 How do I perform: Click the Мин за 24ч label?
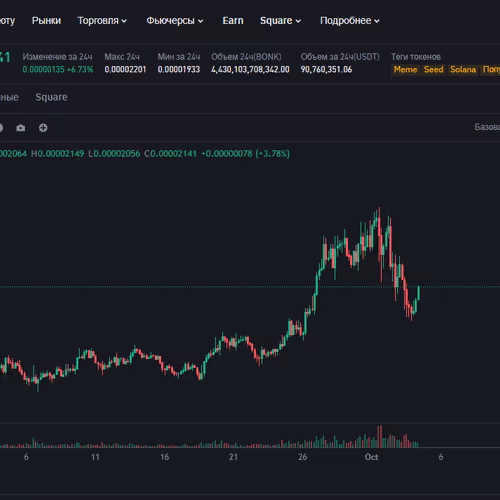click(x=179, y=57)
